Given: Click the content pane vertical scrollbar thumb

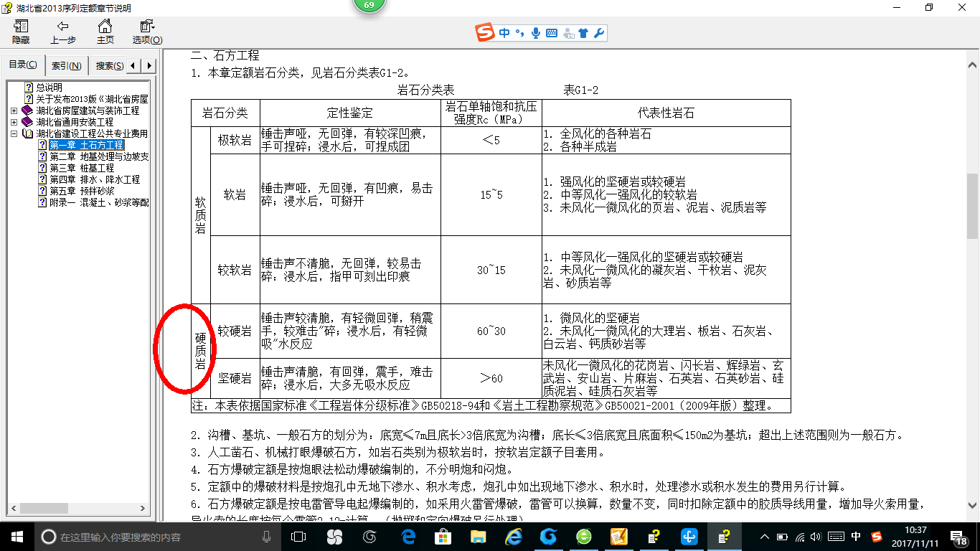Looking at the screenshot, I should (972, 206).
